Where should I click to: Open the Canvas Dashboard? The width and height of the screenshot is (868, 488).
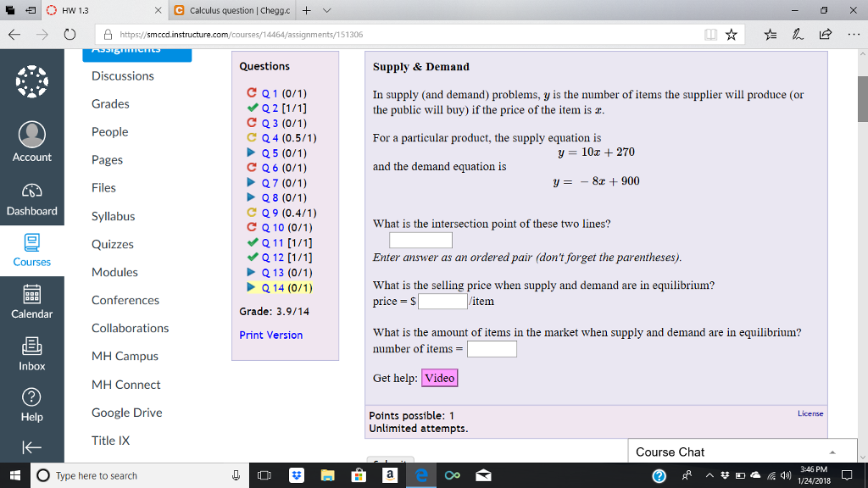pyautogui.click(x=32, y=200)
